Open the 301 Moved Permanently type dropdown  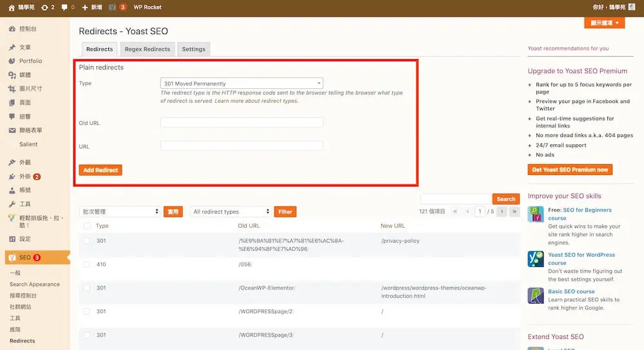241,83
